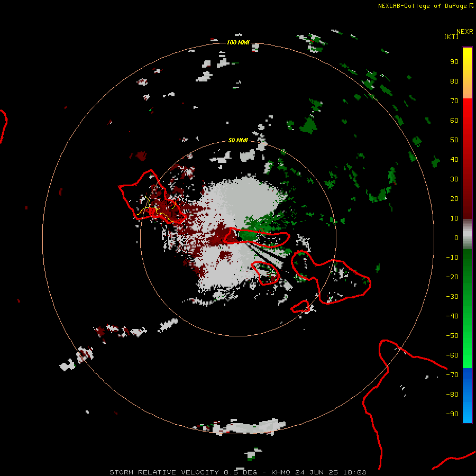
Task: Click the "0" value on the velocity scale
Action: pos(456,238)
